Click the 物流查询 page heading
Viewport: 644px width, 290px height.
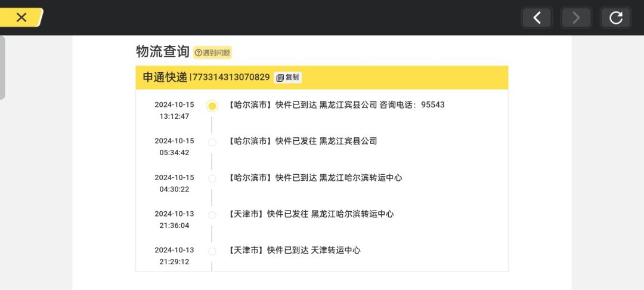point(163,52)
